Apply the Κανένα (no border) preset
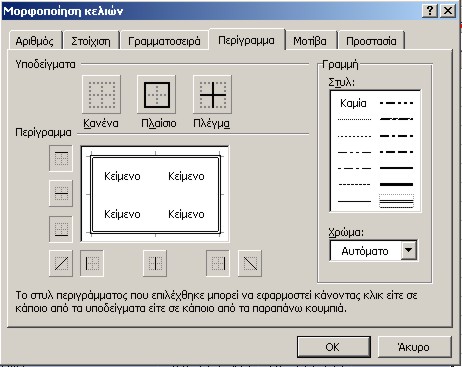The image size is (462, 367). coord(101,95)
